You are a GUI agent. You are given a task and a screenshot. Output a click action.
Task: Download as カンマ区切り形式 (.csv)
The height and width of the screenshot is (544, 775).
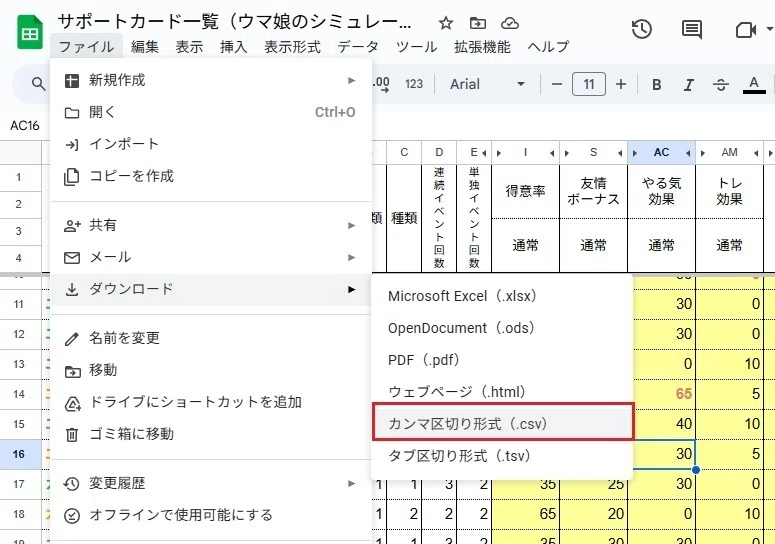pyautogui.click(x=502, y=423)
